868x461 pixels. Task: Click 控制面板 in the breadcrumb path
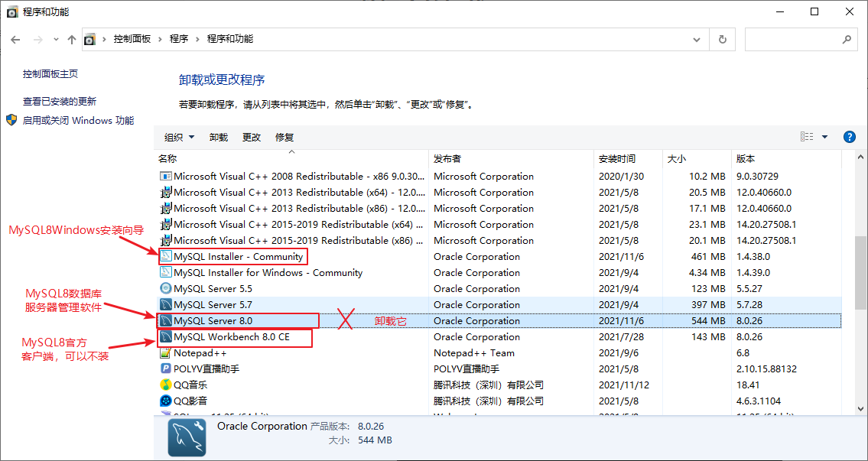132,39
